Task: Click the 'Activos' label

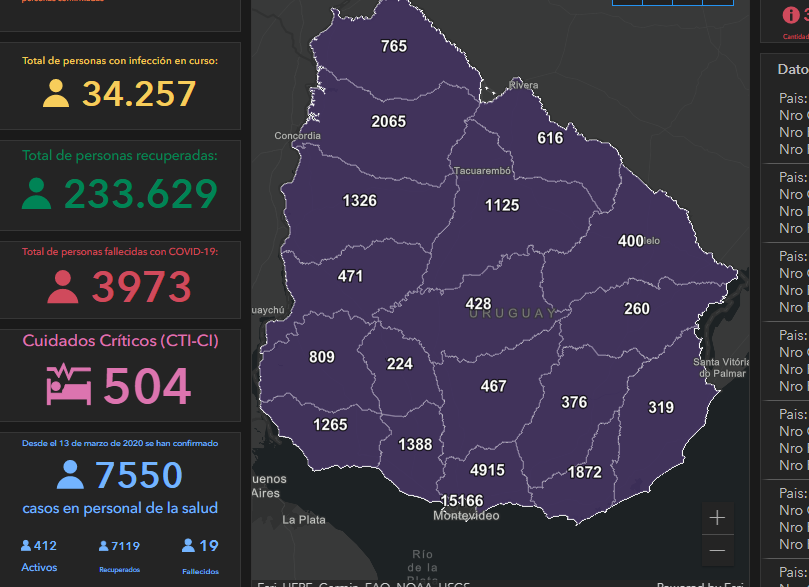Action: (x=39, y=567)
